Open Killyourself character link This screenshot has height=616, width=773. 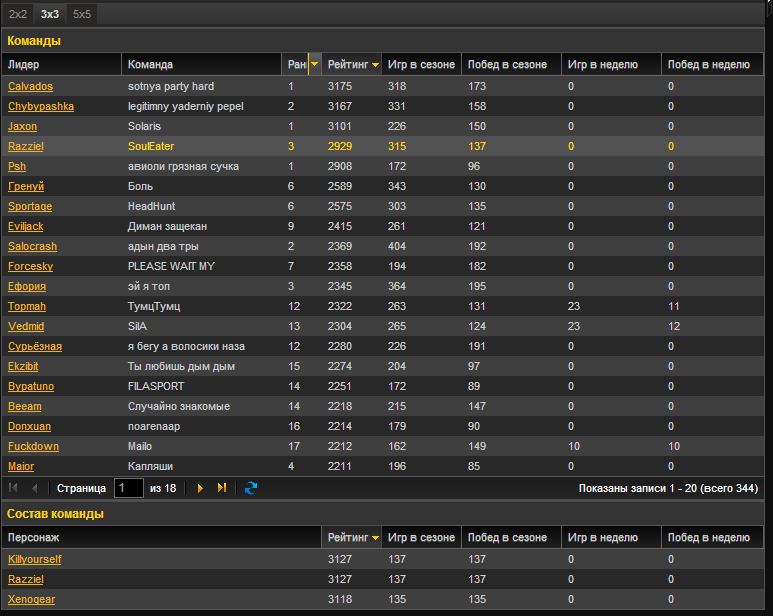click(35, 559)
